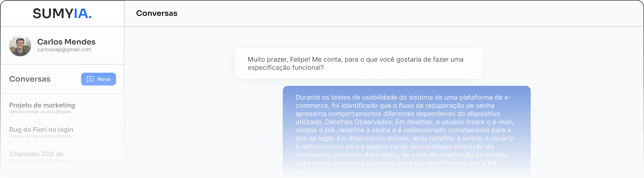644x178 pixels.
Task: Select the 'Muito prazer, Felipe!' message bubble
Action: tap(358, 63)
